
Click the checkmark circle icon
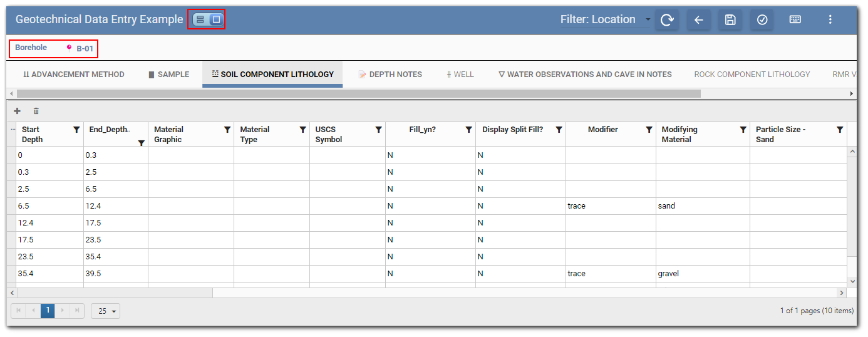(x=762, y=20)
